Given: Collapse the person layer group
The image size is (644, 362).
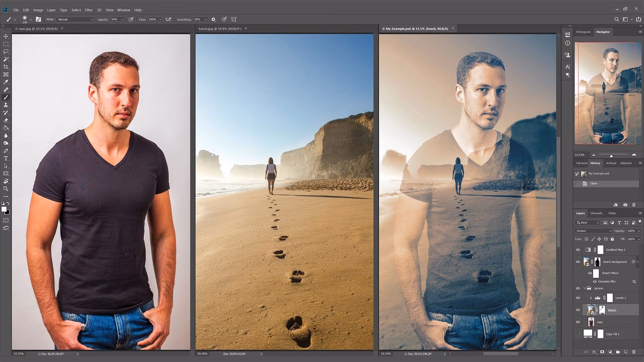Looking at the screenshot, I should (584, 288).
